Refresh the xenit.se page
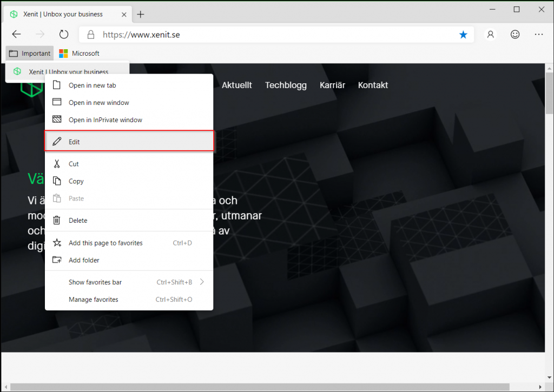 (x=64, y=34)
